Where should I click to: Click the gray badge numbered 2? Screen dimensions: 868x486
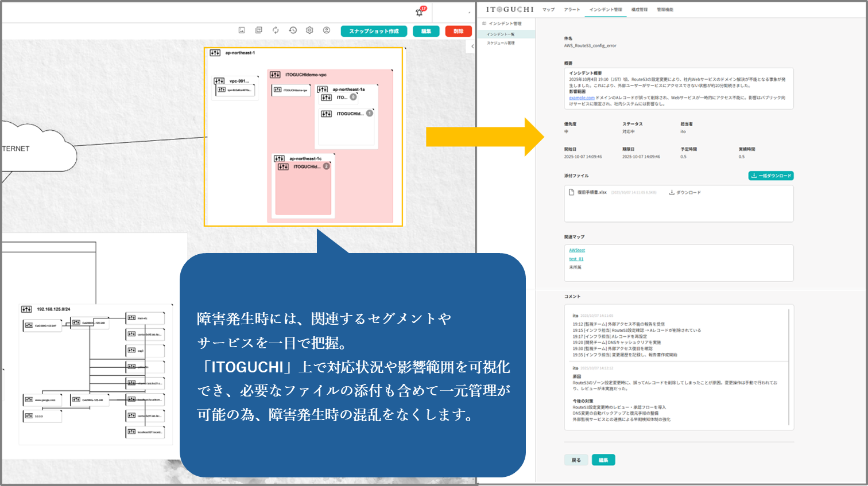pyautogui.click(x=326, y=166)
